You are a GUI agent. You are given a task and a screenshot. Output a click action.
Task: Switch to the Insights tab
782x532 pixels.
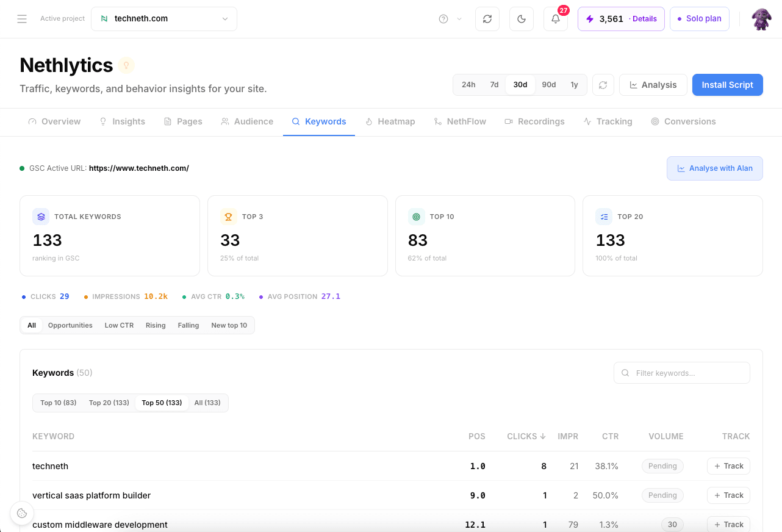(122, 121)
